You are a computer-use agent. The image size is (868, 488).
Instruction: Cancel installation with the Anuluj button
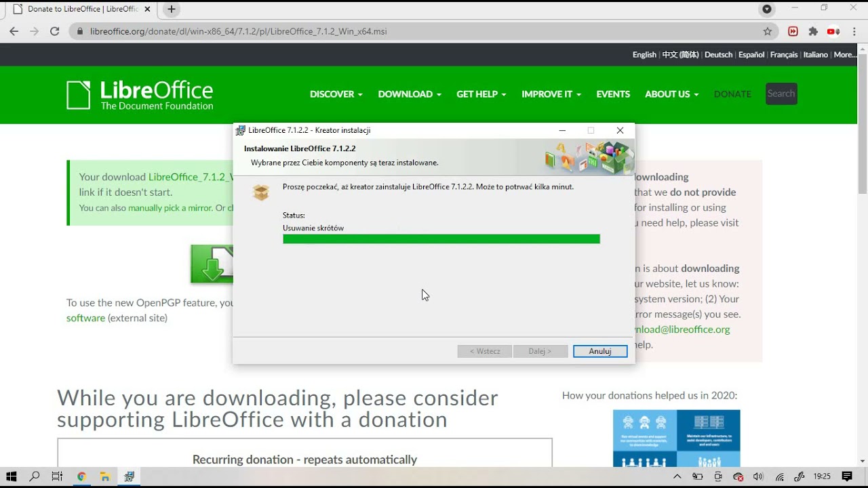pos(600,351)
